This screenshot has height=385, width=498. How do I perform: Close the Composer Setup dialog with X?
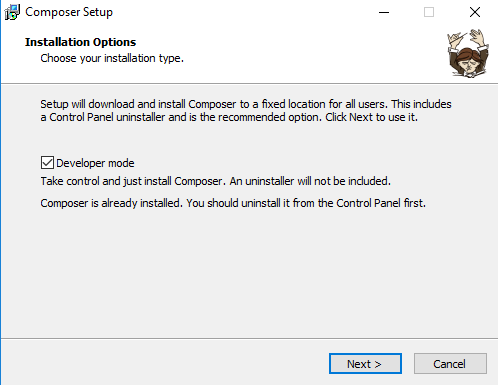pyautogui.click(x=475, y=12)
